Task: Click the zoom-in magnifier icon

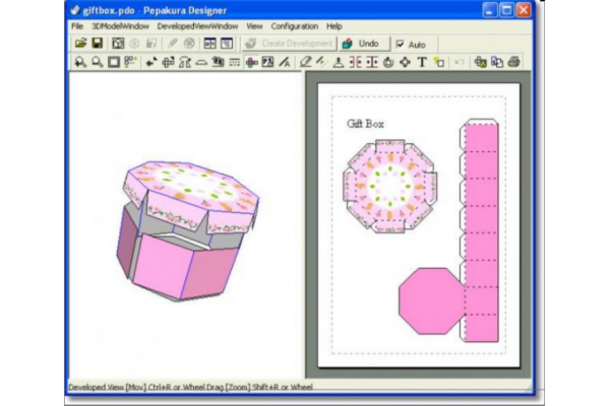Action: (x=80, y=62)
